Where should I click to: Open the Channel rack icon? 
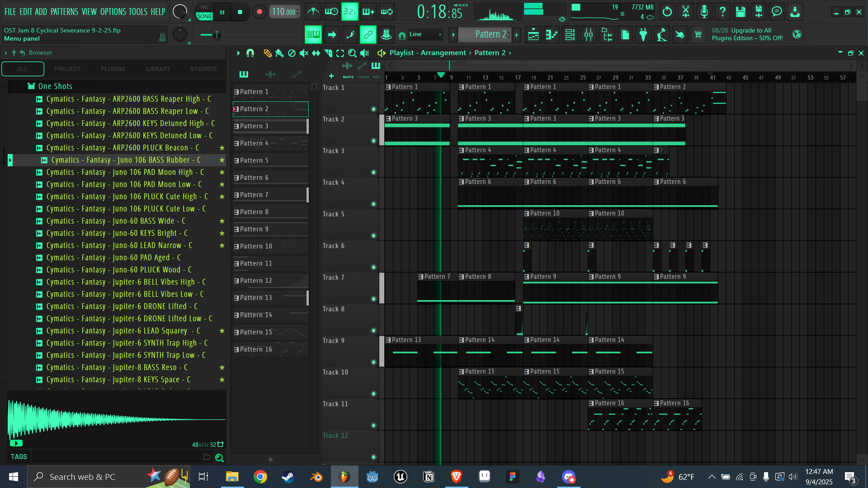[x=570, y=35]
